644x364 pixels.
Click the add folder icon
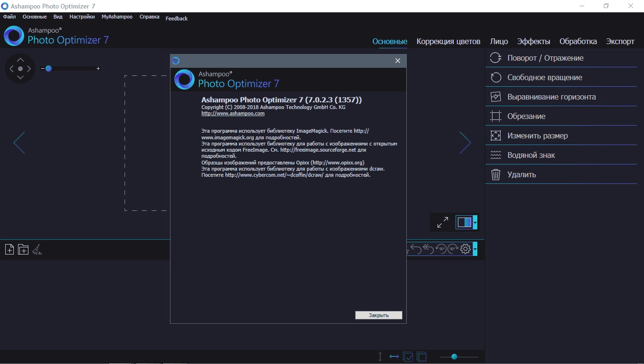tap(23, 249)
